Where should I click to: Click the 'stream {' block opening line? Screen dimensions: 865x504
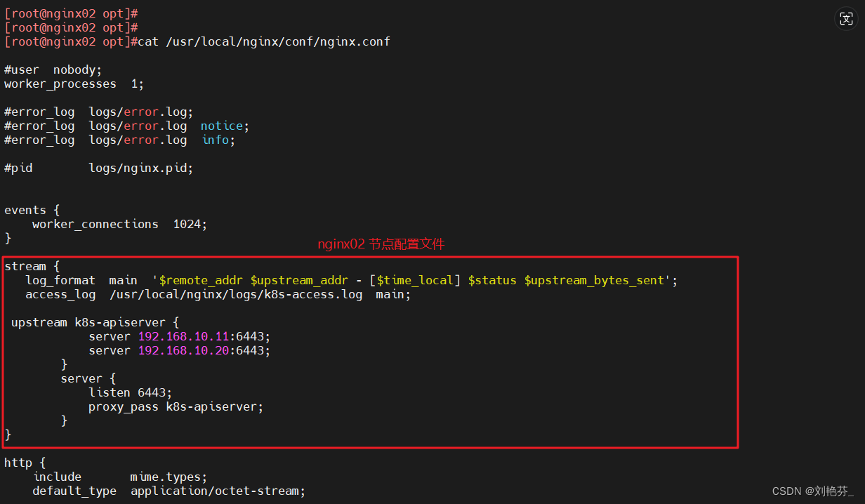point(32,267)
